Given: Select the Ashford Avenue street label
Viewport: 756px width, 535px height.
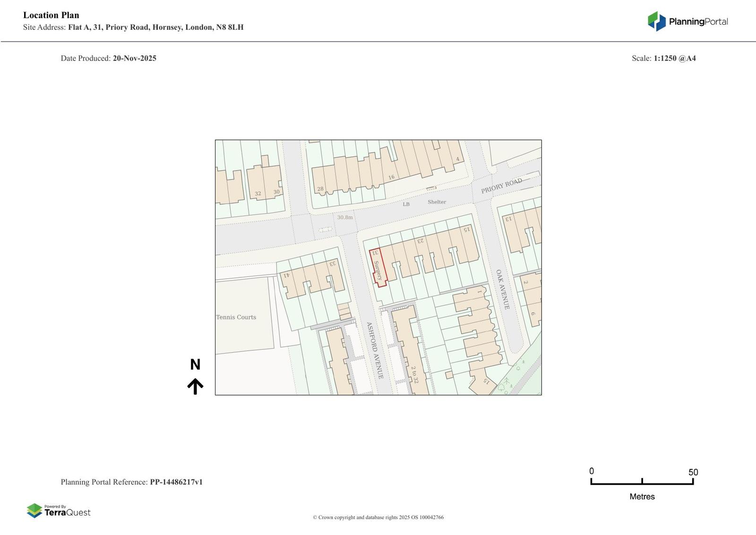Looking at the screenshot, I should (x=374, y=350).
